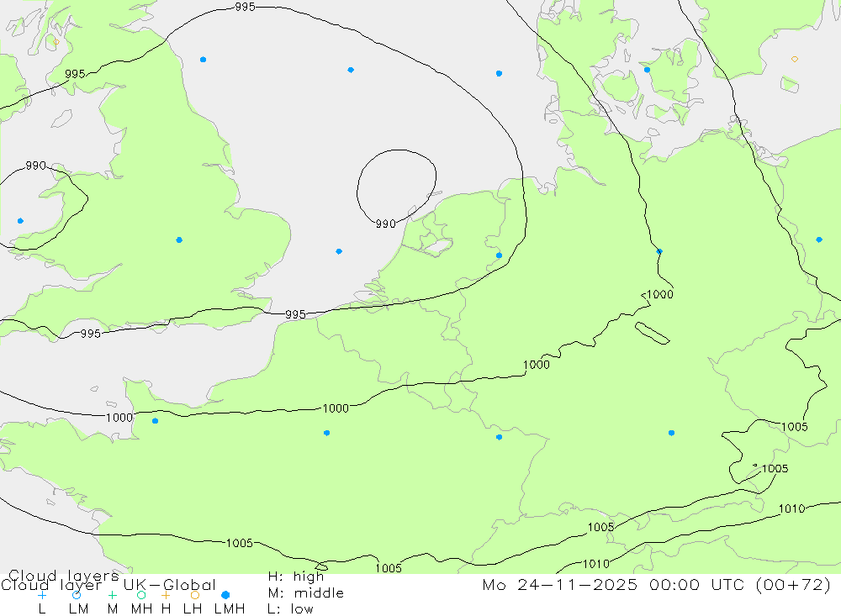Screen dimensions: 841x616
Task: Click the 'Mo 24-11-2025 00:00 UTC (00+72)' timestamp
Action: click(x=657, y=584)
